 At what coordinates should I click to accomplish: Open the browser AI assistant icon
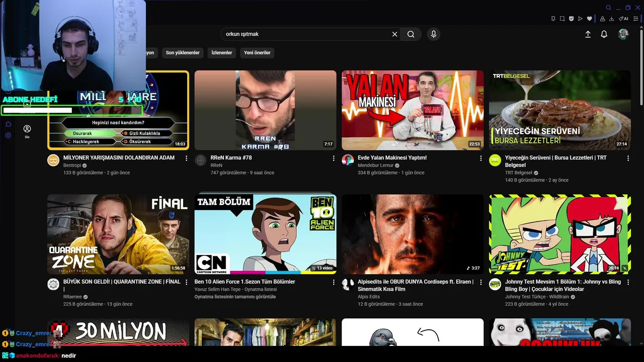(x=623, y=19)
